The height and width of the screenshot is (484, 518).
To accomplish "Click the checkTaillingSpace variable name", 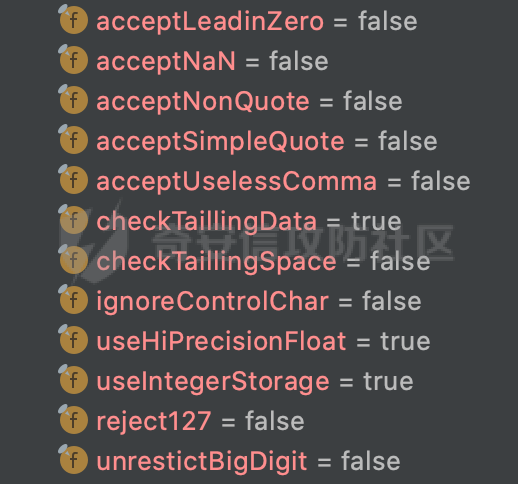I will coord(216,262).
